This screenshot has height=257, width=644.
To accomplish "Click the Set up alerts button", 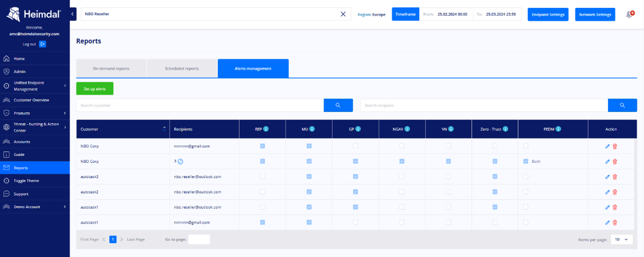I will pos(95,88).
